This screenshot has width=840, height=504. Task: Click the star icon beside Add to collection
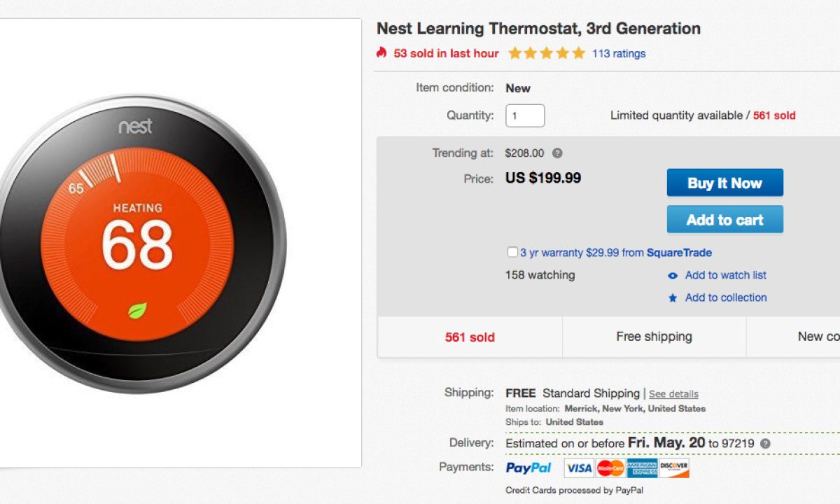click(x=673, y=298)
